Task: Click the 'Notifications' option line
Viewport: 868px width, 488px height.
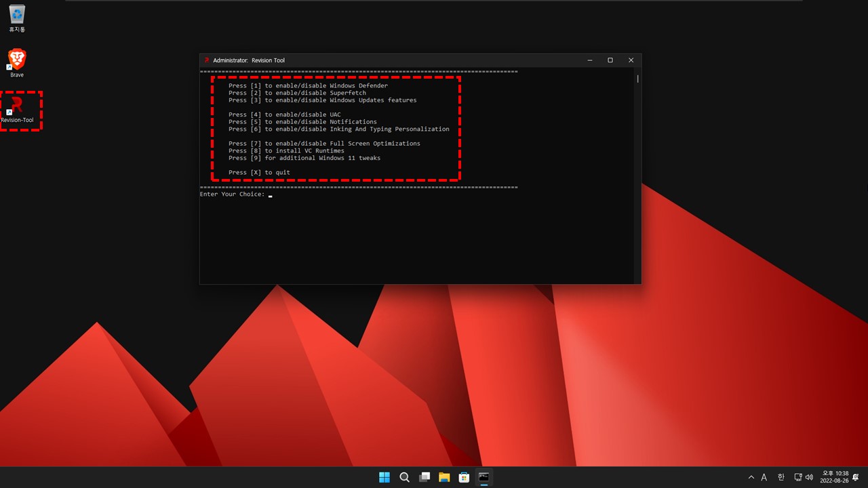Action: (302, 122)
